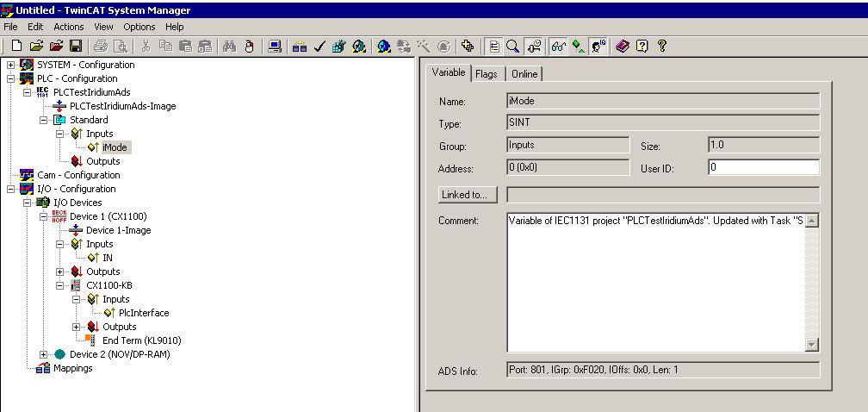Screen dimensions: 868x412
Task: Click the Mappings icon in the tree
Action: coord(43,368)
